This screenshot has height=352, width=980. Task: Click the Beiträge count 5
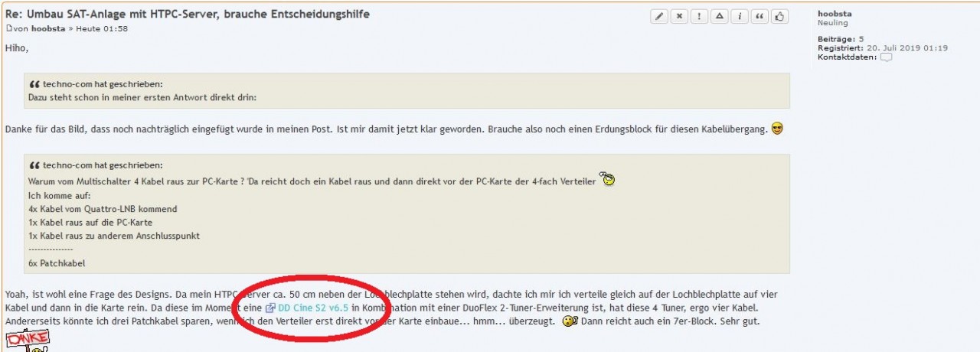pos(861,39)
